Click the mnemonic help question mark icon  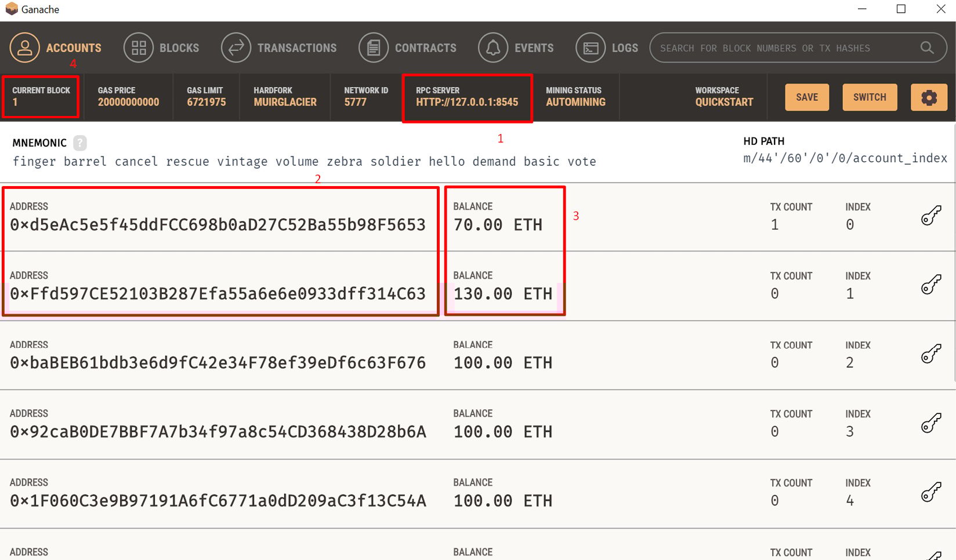(x=80, y=143)
